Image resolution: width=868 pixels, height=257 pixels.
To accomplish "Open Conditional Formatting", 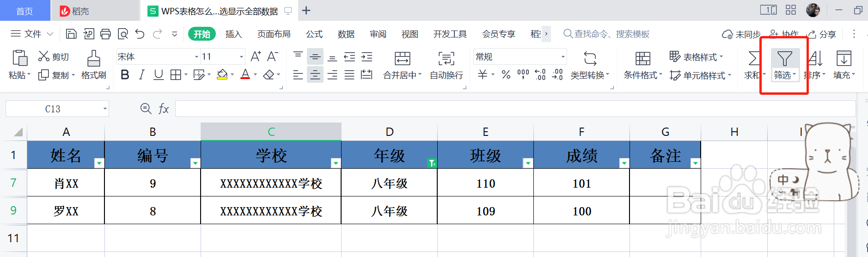I will pyautogui.click(x=643, y=65).
